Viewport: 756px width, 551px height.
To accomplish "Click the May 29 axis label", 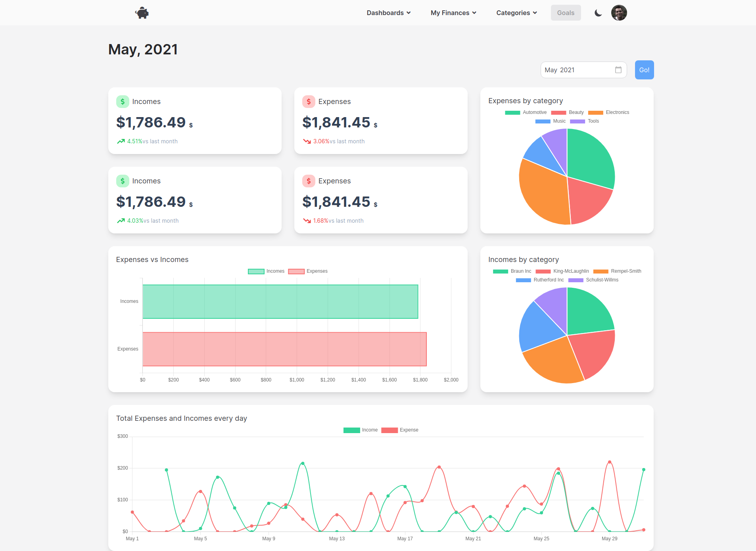I will tap(610, 539).
